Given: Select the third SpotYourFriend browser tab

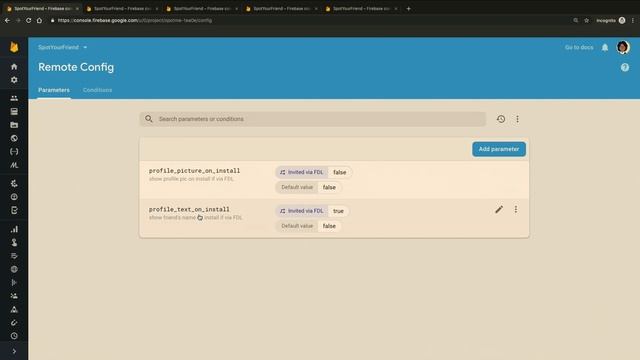Looking at the screenshot, I should 202,8.
